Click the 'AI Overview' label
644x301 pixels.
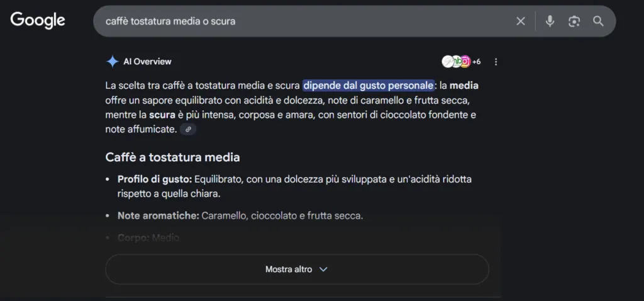[x=147, y=62]
